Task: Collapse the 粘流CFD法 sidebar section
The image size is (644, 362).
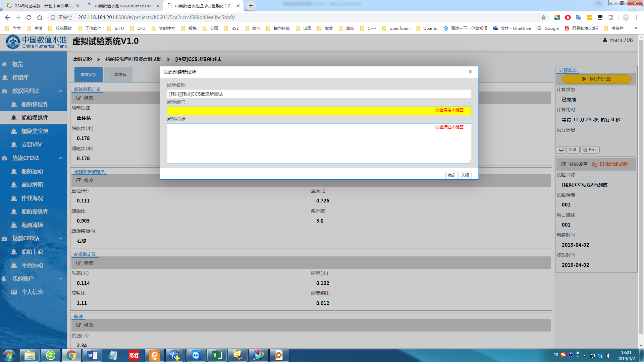Action: (61, 238)
